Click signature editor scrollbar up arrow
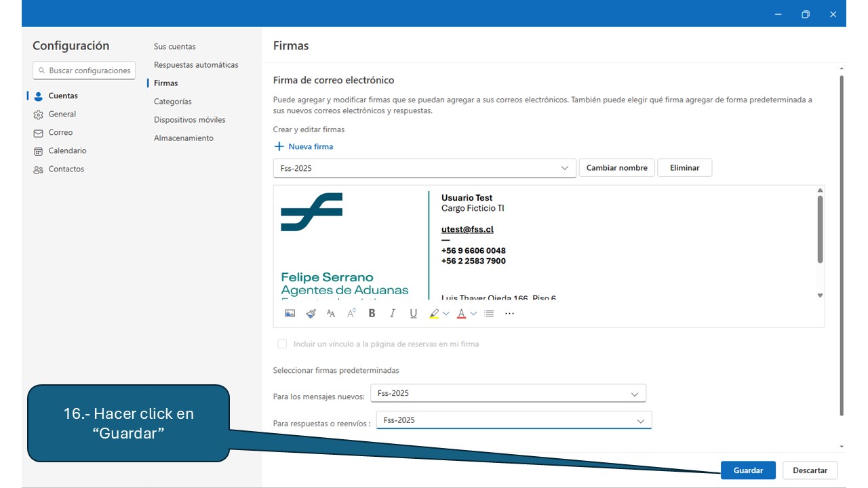 pyautogui.click(x=820, y=190)
